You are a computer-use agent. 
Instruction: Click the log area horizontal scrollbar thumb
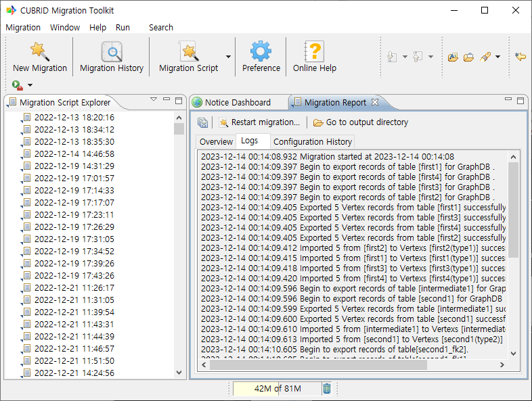click(x=318, y=365)
